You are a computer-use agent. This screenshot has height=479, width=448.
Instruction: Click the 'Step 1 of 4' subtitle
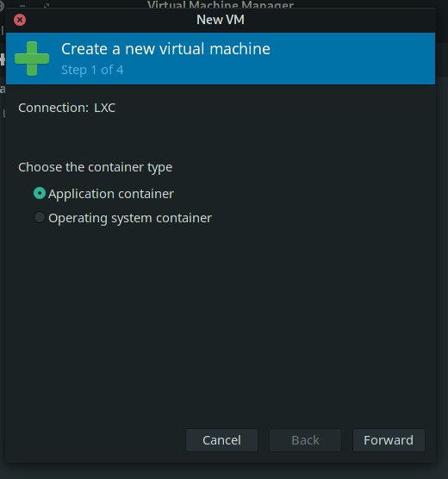[x=92, y=70]
